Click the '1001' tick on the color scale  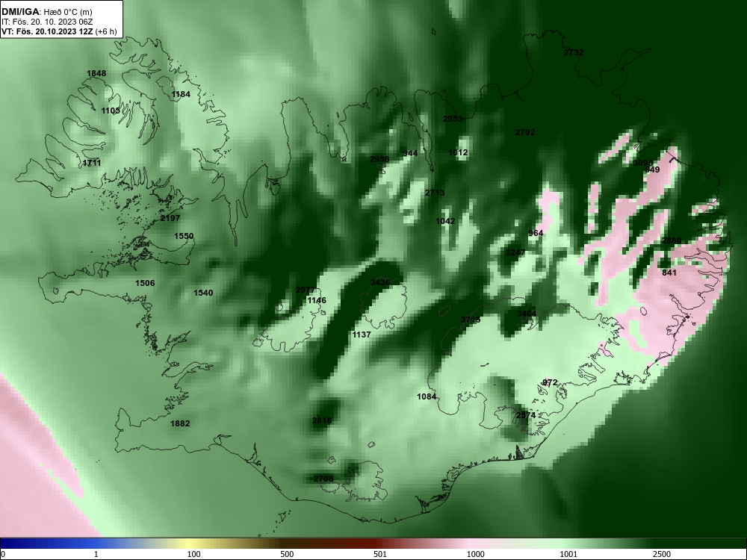[x=568, y=554]
